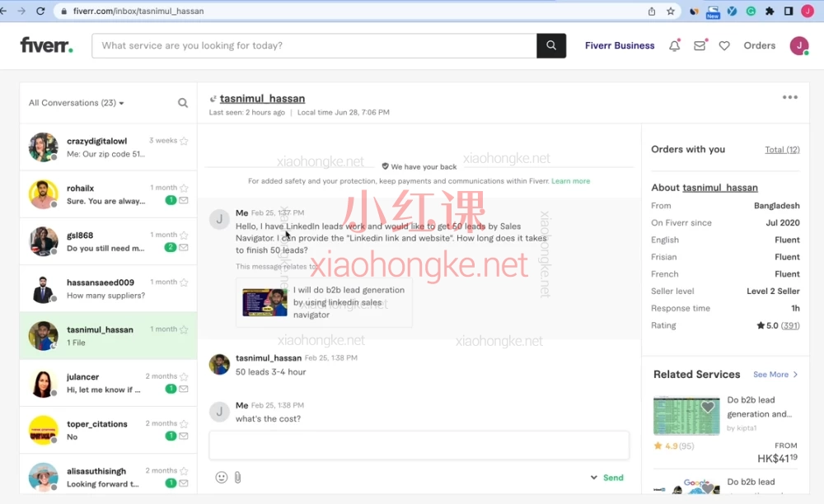Click the magnifier search button in header
The width and height of the screenshot is (824, 504).
[551, 45]
